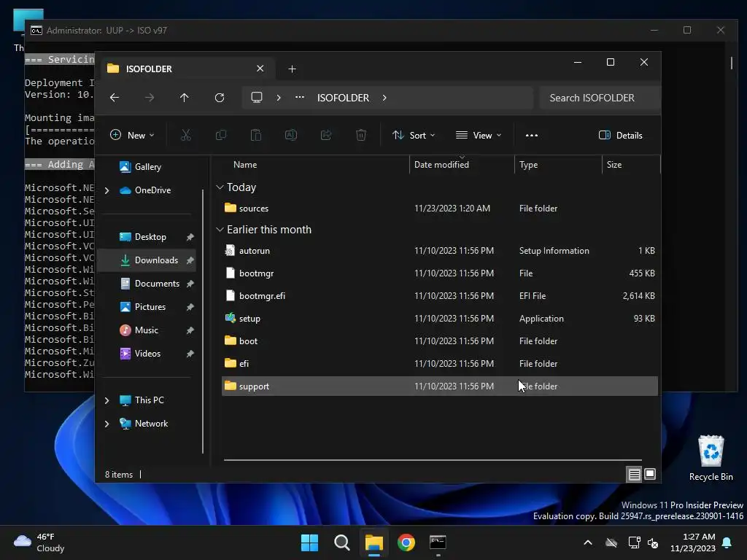Viewport: 747px width, 560px height.
Task: Select the boot folder
Action: 440,341
